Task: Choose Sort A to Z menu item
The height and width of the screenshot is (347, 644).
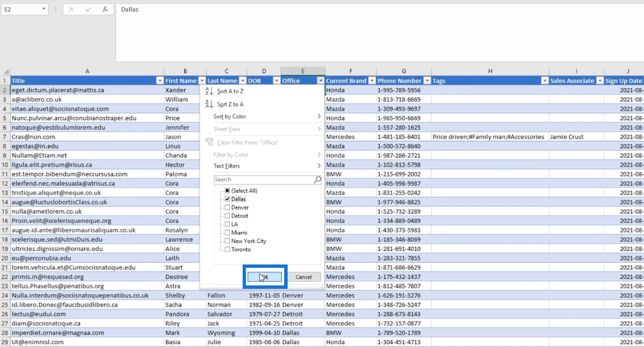Action: coord(263,92)
